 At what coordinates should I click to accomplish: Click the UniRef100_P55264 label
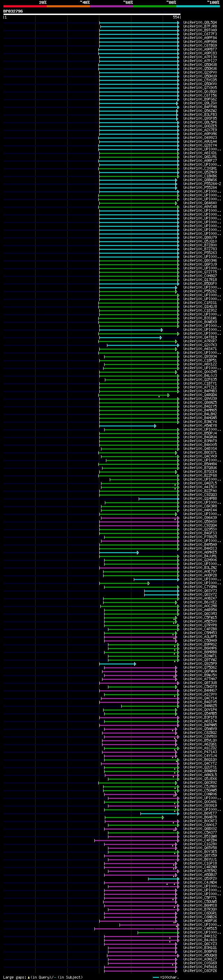click(200, 187)
